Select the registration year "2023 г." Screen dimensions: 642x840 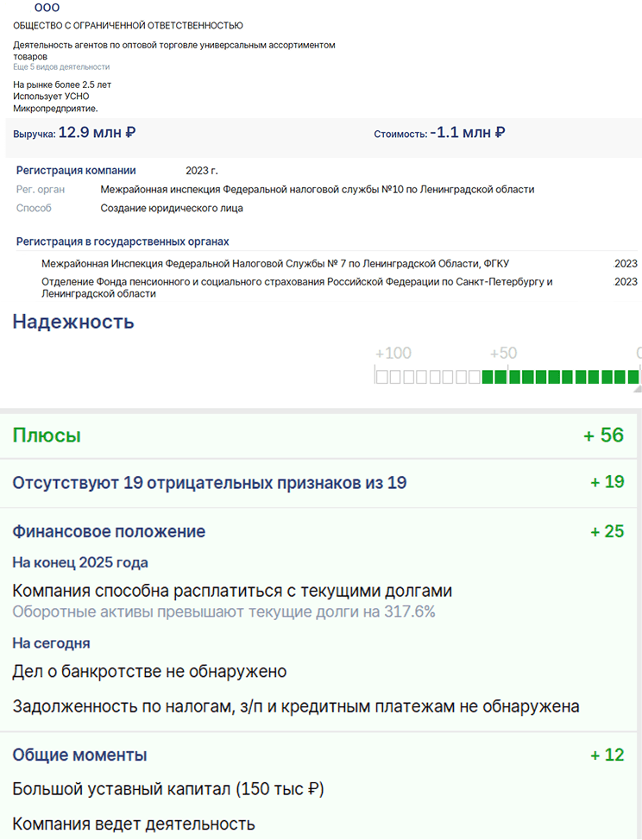(202, 171)
